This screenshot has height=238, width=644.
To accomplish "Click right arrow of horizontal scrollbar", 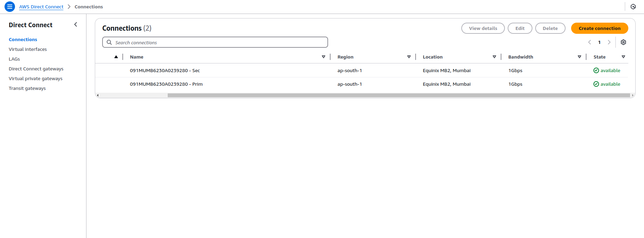I will pos(632,95).
